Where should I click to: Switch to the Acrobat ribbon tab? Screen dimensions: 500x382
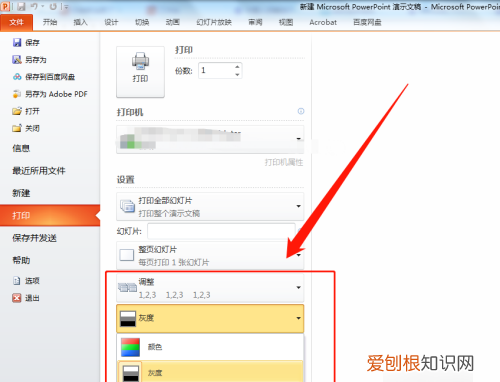coord(323,22)
